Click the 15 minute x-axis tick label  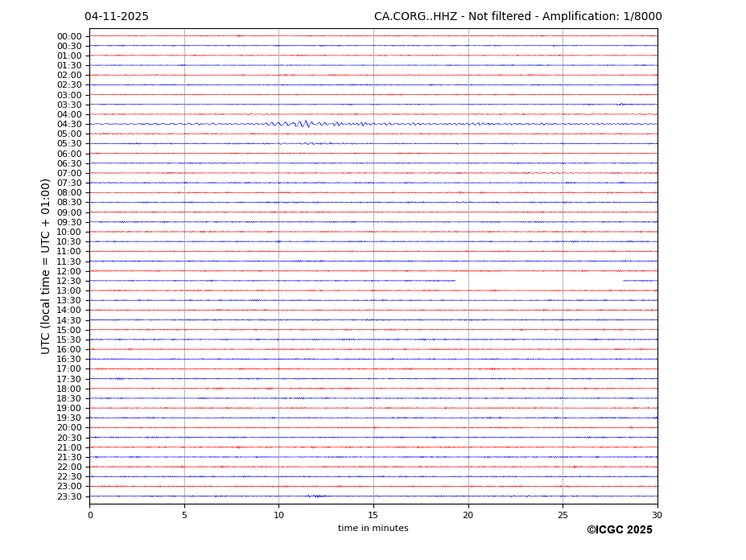373,515
